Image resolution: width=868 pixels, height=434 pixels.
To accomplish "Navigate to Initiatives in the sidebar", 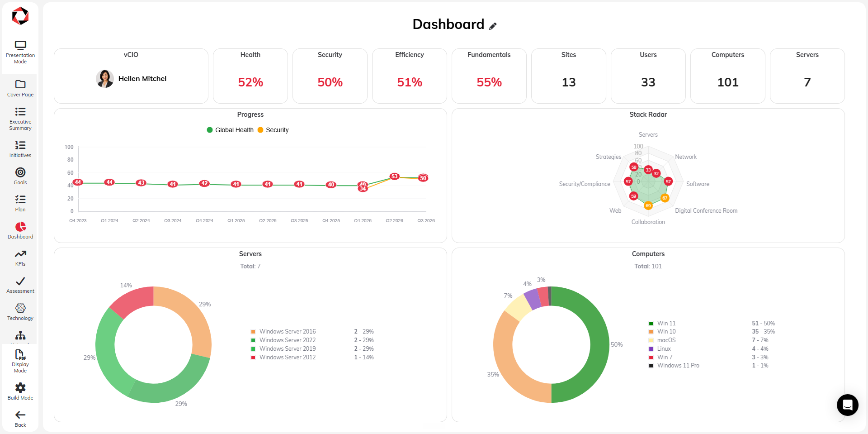I will click(20, 149).
